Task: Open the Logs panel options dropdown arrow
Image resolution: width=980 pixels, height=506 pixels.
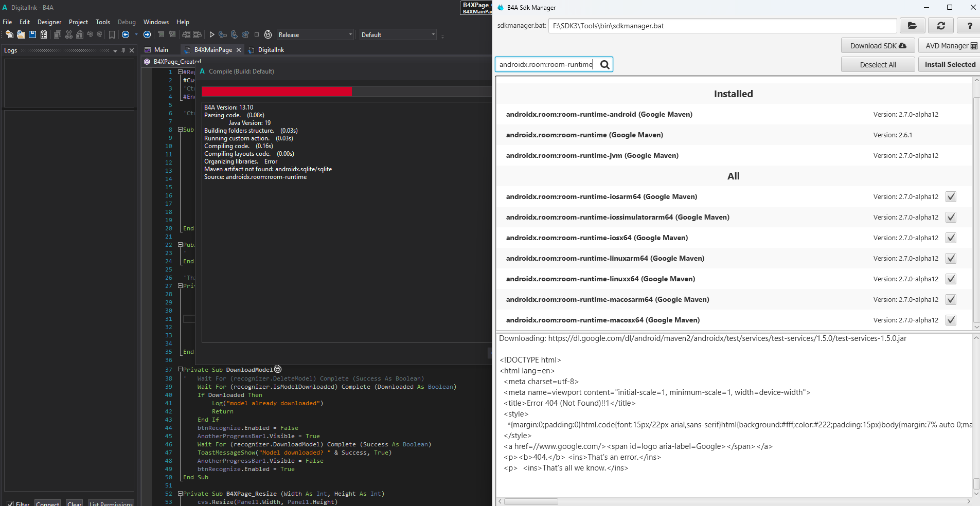Action: click(x=115, y=50)
